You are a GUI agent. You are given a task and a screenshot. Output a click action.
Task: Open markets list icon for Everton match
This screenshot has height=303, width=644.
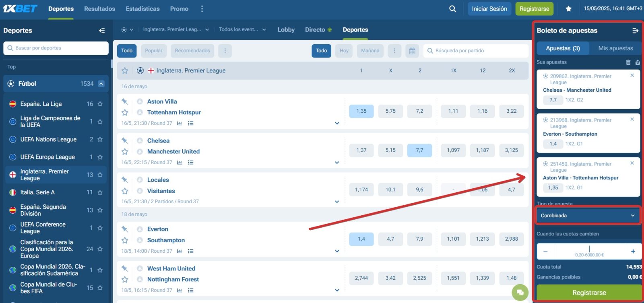coord(191,251)
